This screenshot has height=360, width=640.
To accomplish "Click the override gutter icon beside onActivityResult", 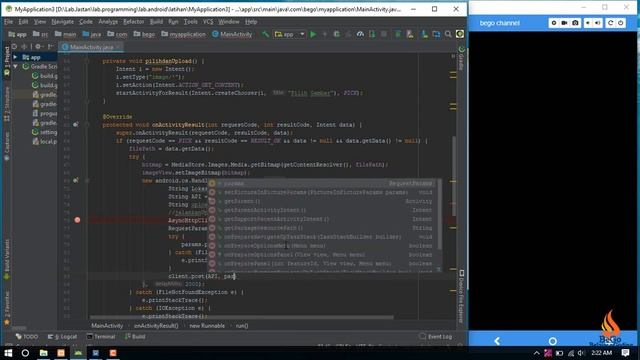I will tap(76, 124).
